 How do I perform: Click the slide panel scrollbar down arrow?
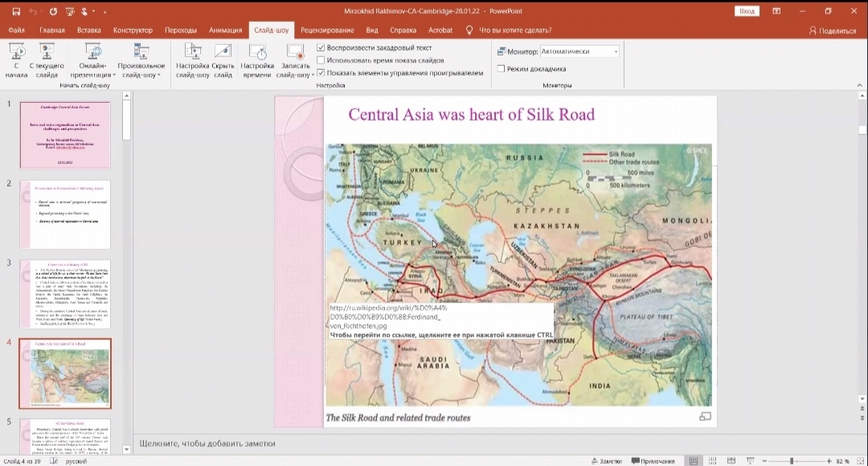126,449
